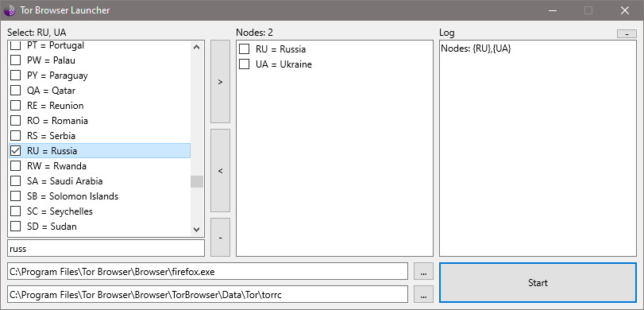The image size is (644, 310).
Task: Click the Nodes: {RU},{UA} log entry
Action: [x=476, y=48]
